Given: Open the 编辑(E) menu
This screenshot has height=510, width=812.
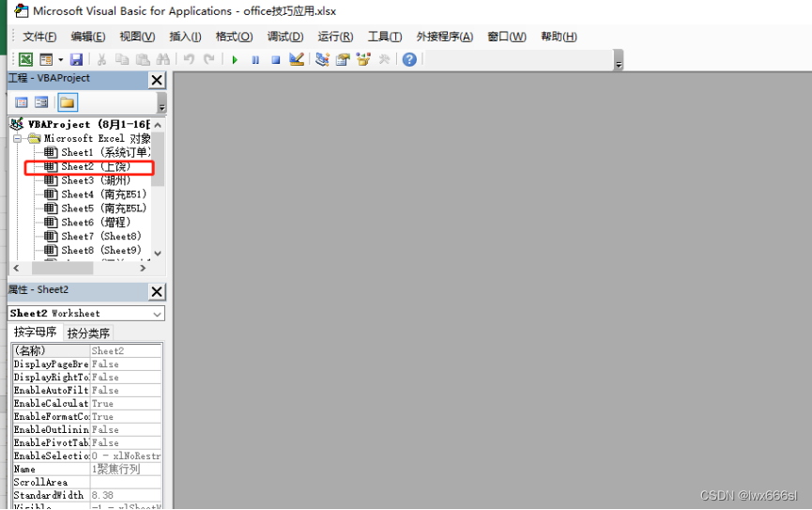Looking at the screenshot, I should (88, 37).
